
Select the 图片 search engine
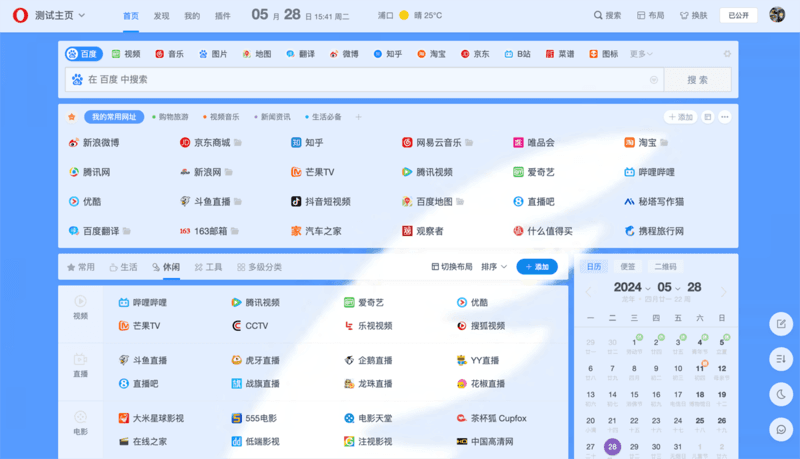tap(213, 54)
